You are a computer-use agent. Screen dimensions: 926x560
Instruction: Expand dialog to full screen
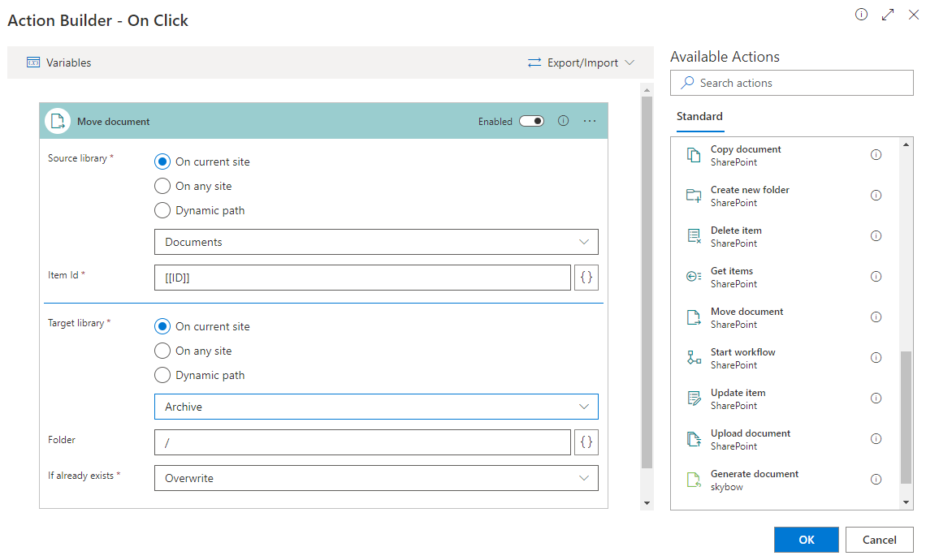[x=888, y=15]
